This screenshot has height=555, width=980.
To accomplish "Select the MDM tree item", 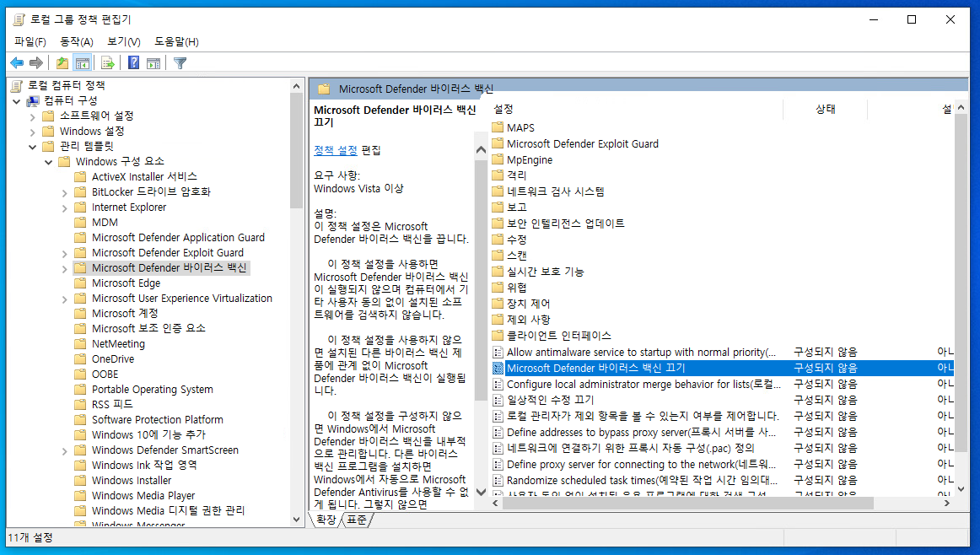I will click(105, 223).
